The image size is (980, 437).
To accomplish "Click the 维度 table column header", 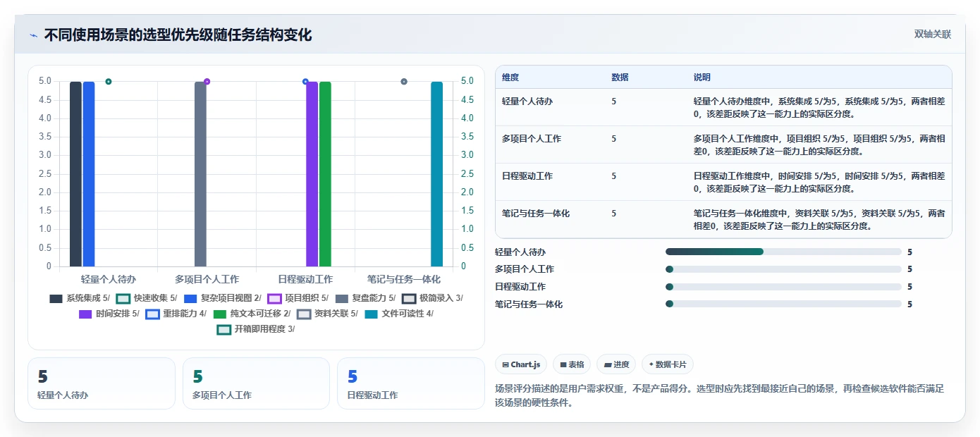I will [x=510, y=78].
